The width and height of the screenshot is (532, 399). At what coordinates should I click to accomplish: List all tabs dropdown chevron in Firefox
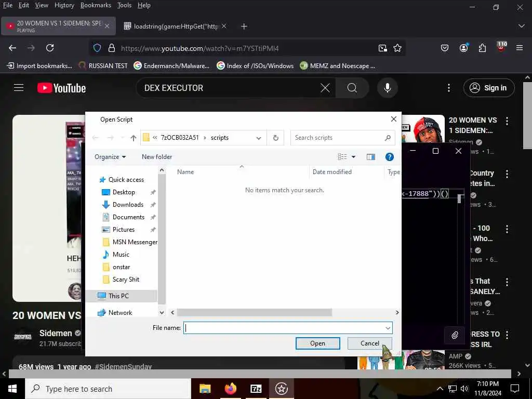[x=522, y=26]
